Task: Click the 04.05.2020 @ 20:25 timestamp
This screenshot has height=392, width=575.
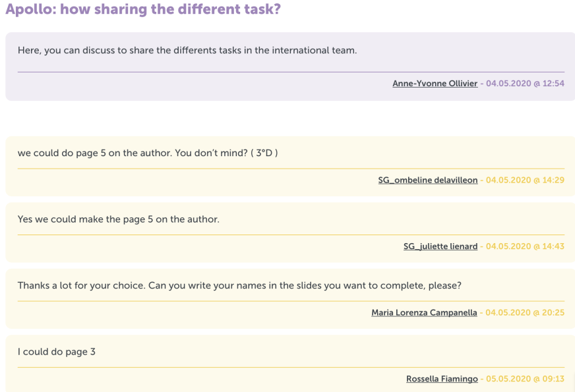Action: tap(525, 313)
